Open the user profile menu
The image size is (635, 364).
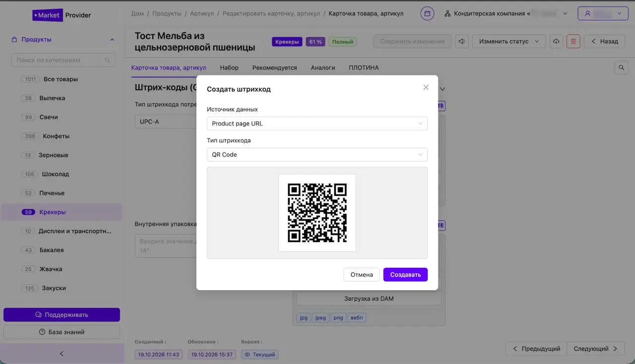point(603,13)
